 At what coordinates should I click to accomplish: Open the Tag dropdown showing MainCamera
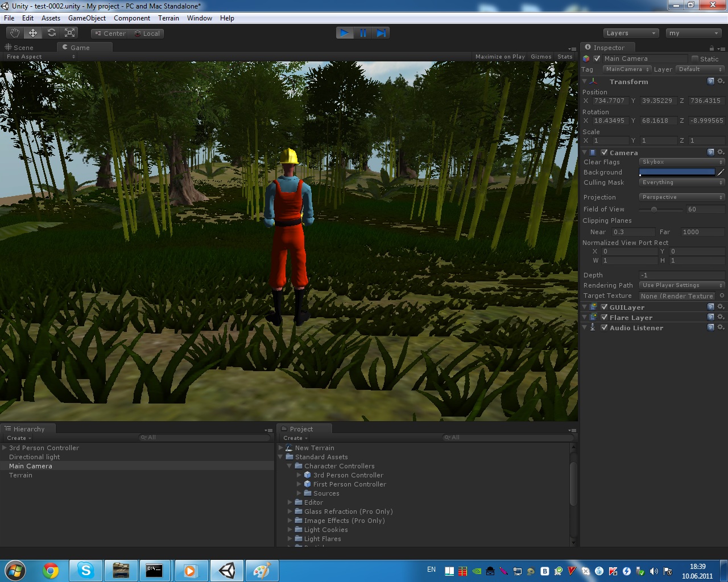(x=627, y=69)
